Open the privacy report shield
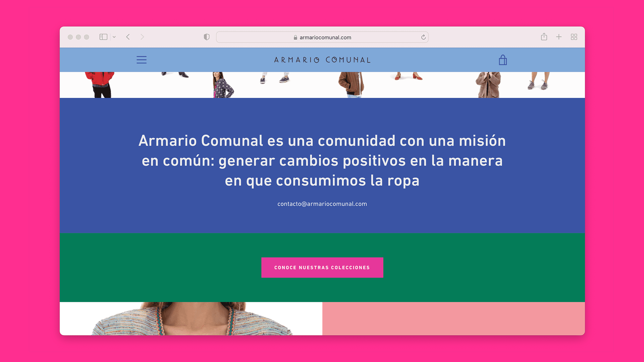644x362 pixels. pyautogui.click(x=207, y=37)
